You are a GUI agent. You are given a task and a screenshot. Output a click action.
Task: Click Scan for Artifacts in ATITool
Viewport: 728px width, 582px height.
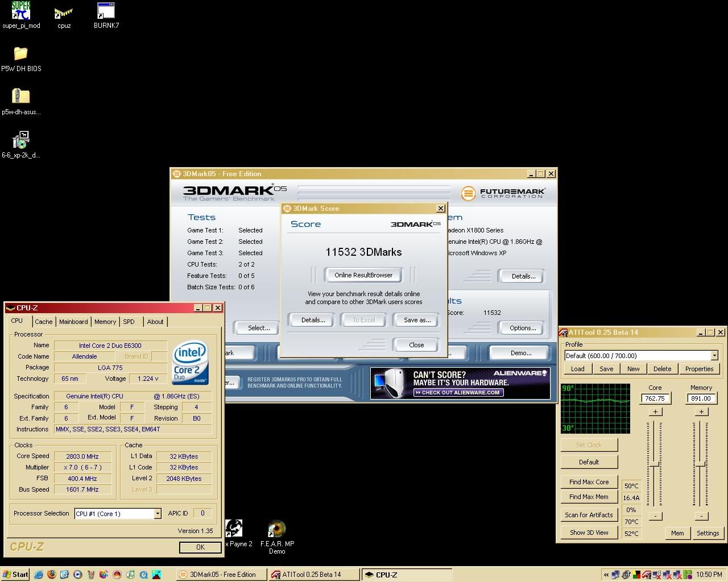coord(589,515)
